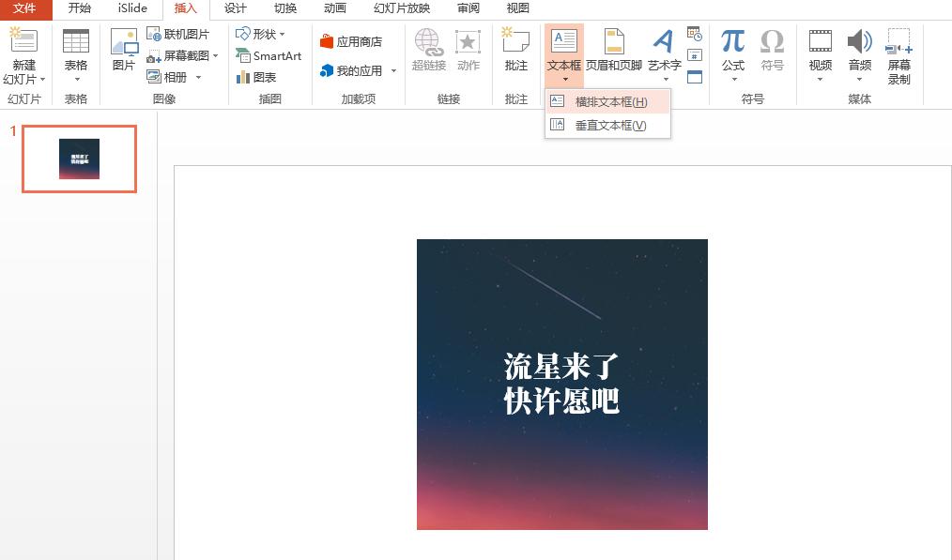The height and width of the screenshot is (560, 952).
Task: Switch to the 设计 ribbon tab
Action: coord(235,9)
